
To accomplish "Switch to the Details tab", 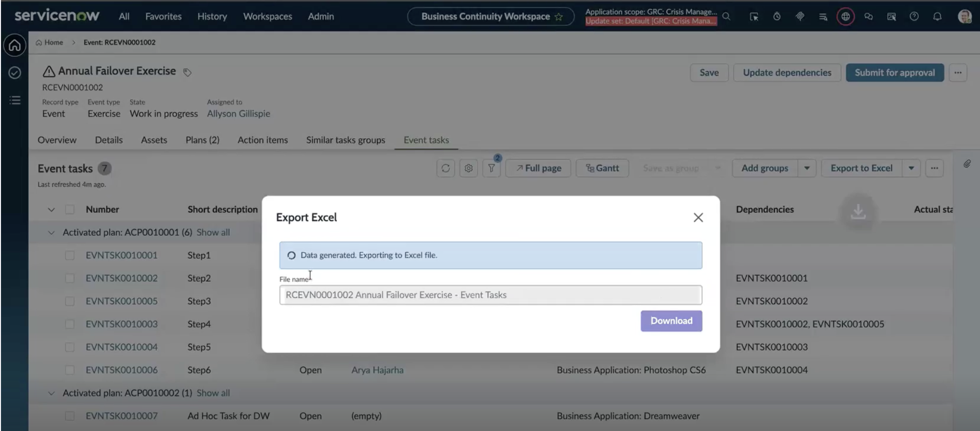I will tap(109, 140).
